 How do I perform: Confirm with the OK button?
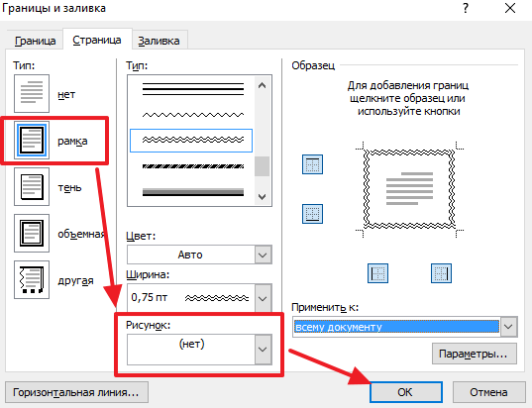tap(406, 392)
